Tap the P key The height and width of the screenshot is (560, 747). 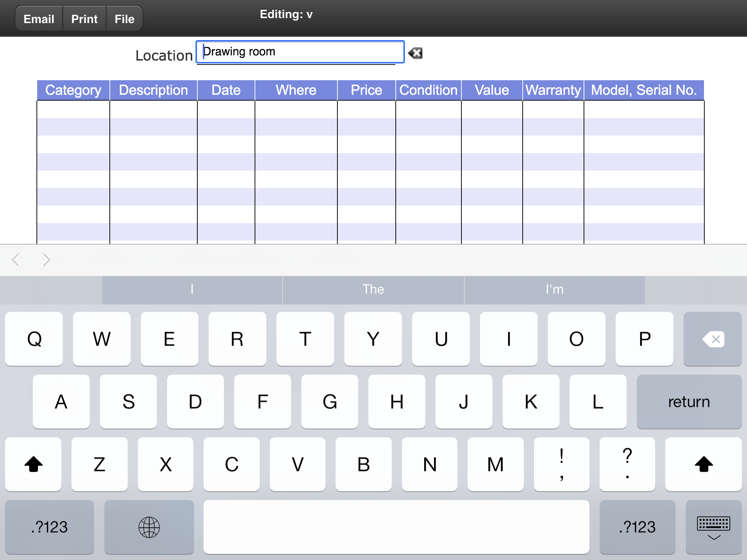click(x=645, y=339)
